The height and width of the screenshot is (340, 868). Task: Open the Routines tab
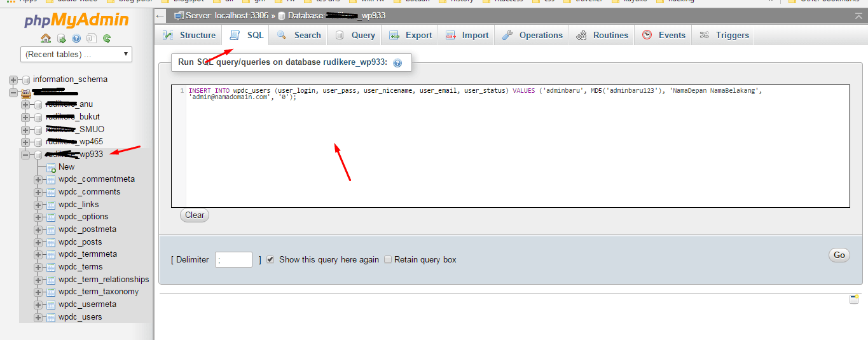coord(602,35)
